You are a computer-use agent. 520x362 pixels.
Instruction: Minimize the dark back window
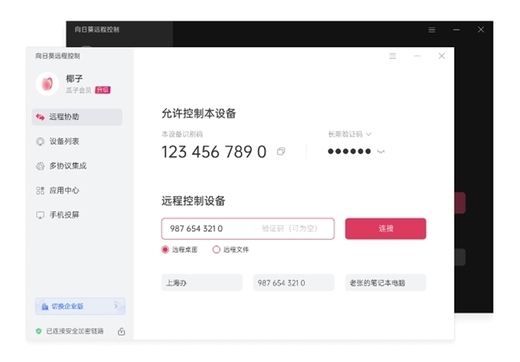pos(456,30)
